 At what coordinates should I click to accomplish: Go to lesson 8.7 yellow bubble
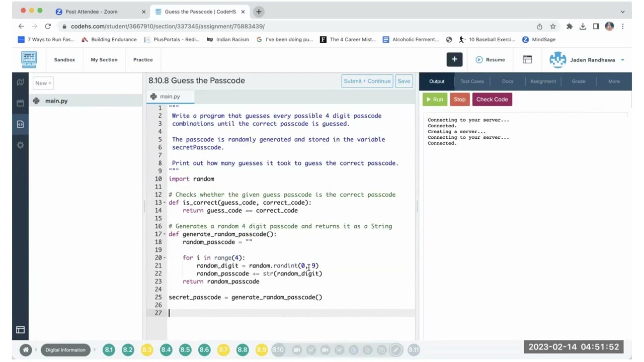223,349
